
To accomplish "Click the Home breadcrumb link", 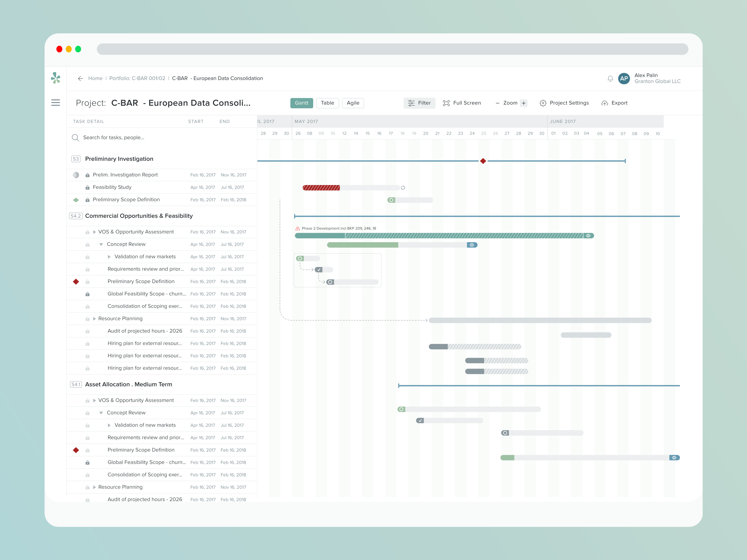I will pos(95,78).
